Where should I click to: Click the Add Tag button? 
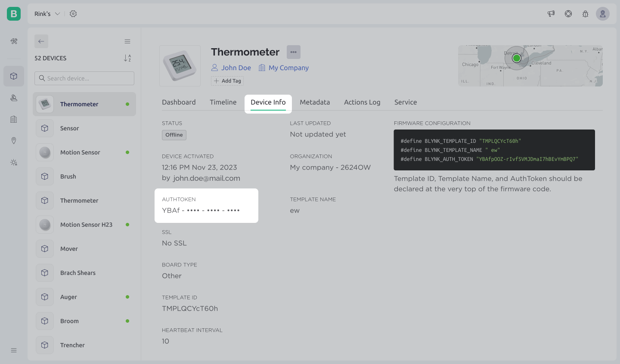click(227, 81)
